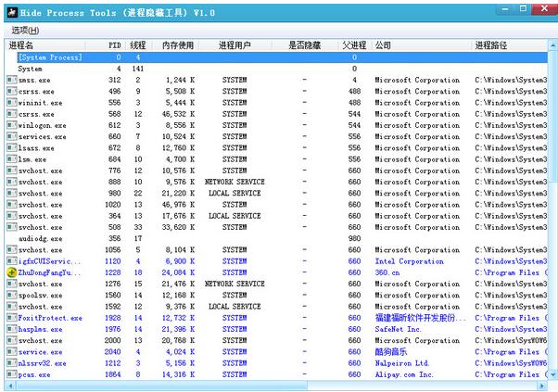The width and height of the screenshot is (558, 392).
Task: Click the icon beside igfxCUIService process
Action: (x=12, y=261)
